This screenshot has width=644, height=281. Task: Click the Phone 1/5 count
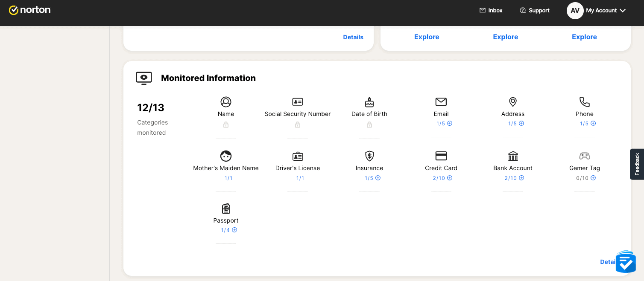click(584, 124)
